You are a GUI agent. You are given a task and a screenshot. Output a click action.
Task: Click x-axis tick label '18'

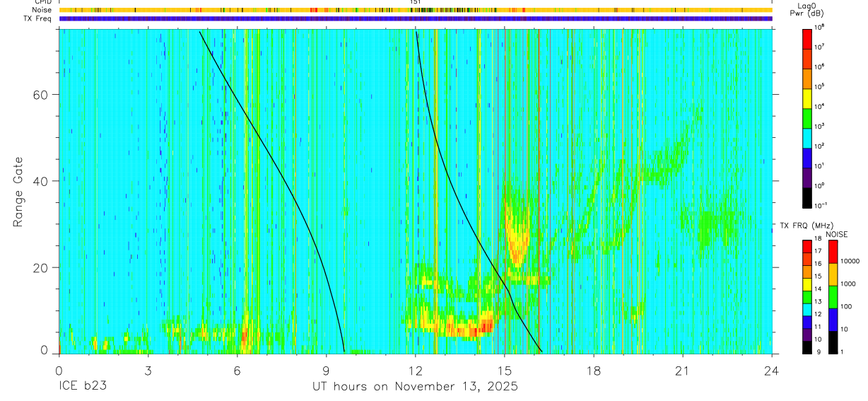click(x=594, y=371)
